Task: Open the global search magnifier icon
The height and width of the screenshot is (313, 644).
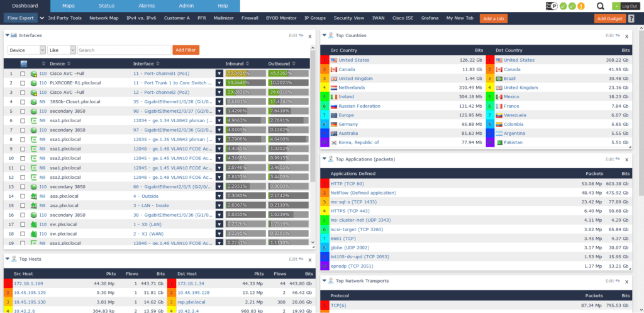Action: 601,6
